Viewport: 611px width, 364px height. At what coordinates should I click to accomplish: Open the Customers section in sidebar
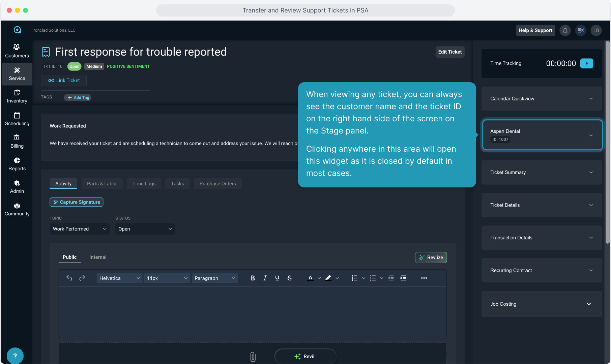click(x=17, y=51)
